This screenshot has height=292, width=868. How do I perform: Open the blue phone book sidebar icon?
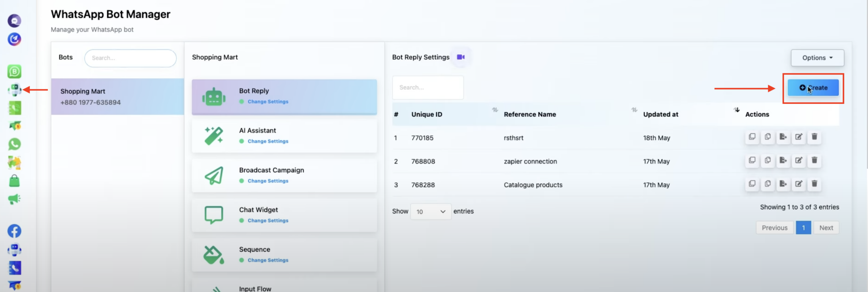click(14, 268)
